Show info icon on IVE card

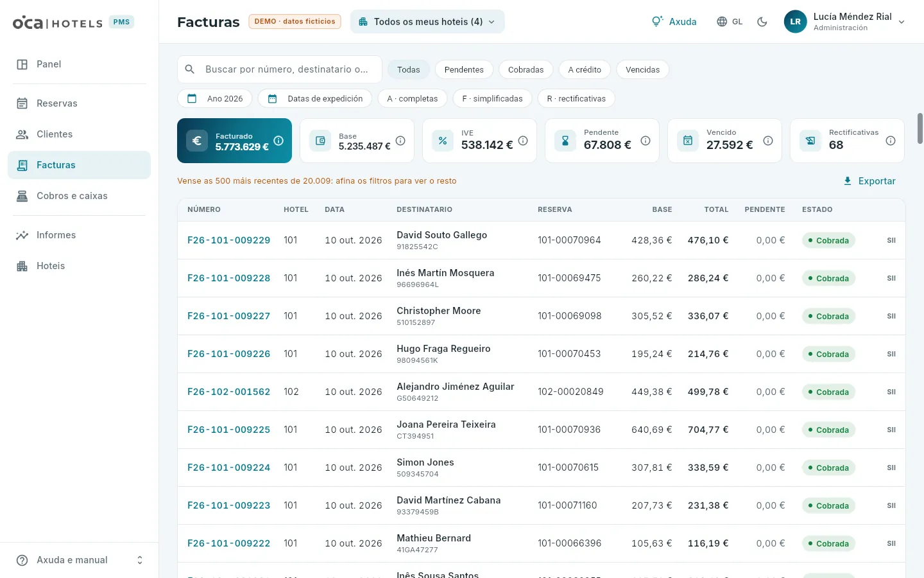(x=523, y=141)
